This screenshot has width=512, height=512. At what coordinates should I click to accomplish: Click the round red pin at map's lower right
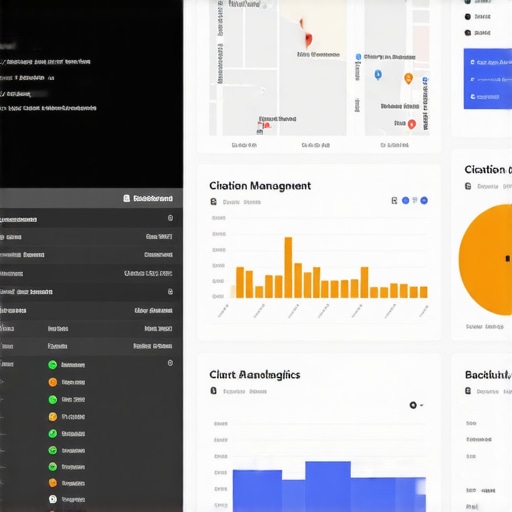click(x=412, y=124)
